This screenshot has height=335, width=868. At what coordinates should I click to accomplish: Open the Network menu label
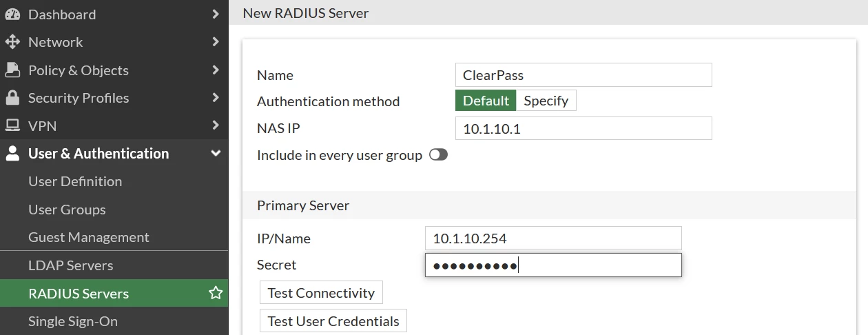point(55,42)
